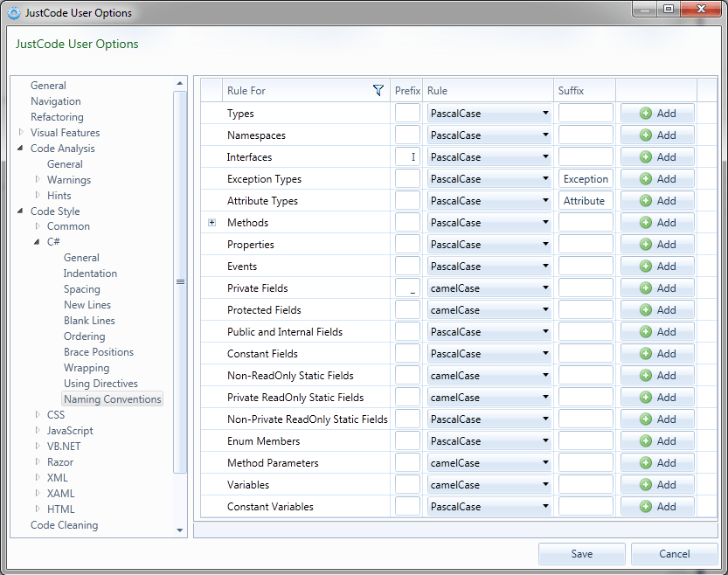This screenshot has width=728, height=575.
Task: Click the Public and Internal Fields label
Action: pos(285,332)
